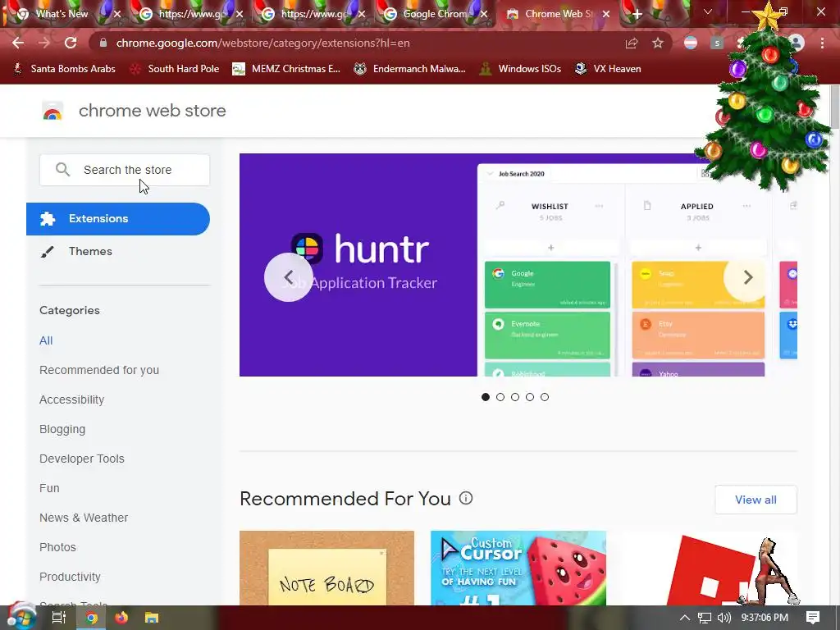Choose Recommended for you category
The height and width of the screenshot is (630, 840).
tap(99, 370)
